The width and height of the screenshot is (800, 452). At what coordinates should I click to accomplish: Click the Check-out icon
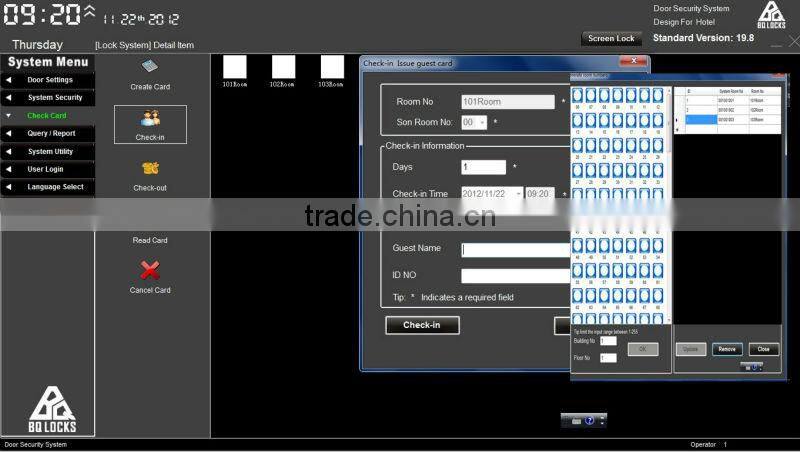tap(150, 168)
